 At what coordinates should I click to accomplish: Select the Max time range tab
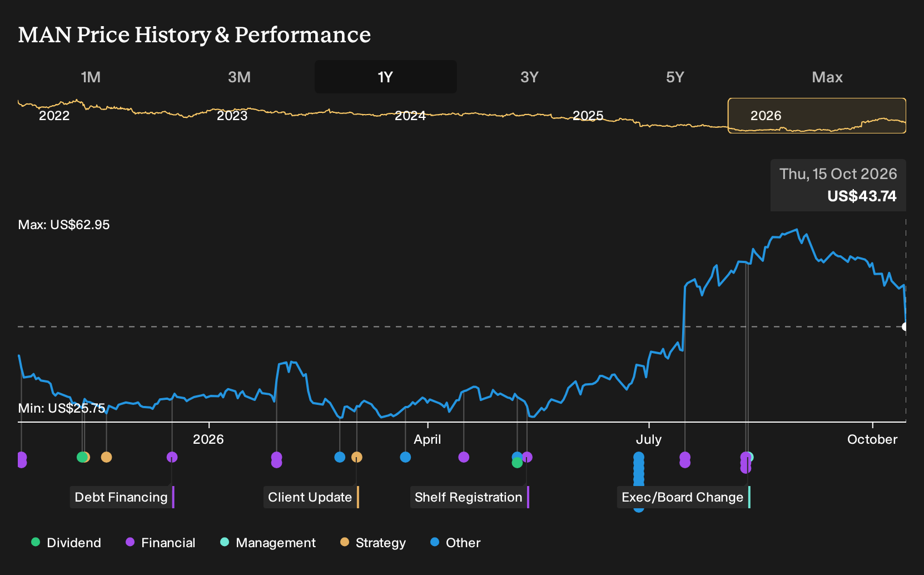827,77
